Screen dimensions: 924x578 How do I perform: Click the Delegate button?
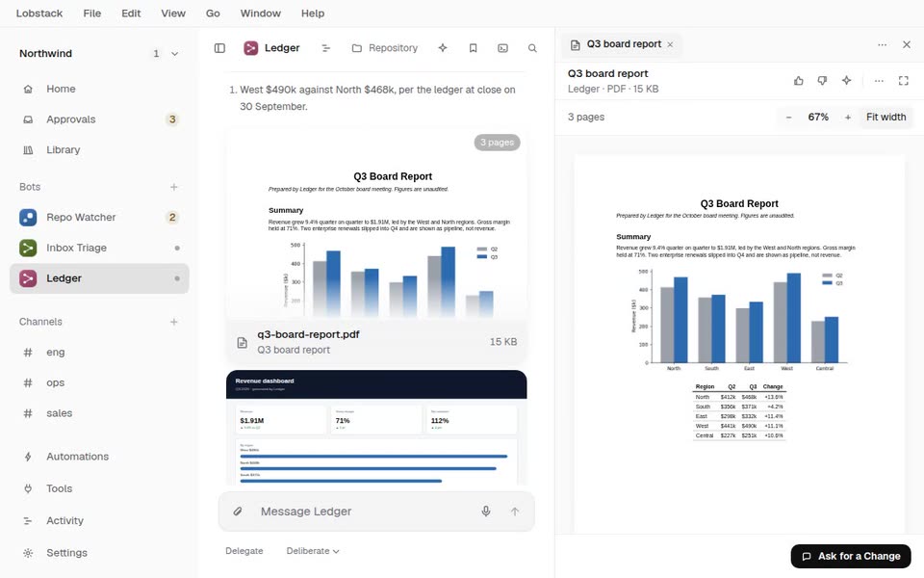click(244, 551)
